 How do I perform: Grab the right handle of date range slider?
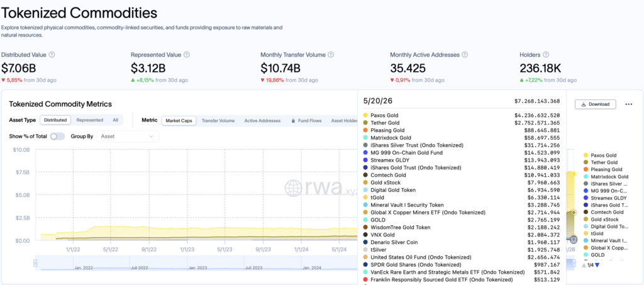[x=575, y=263]
